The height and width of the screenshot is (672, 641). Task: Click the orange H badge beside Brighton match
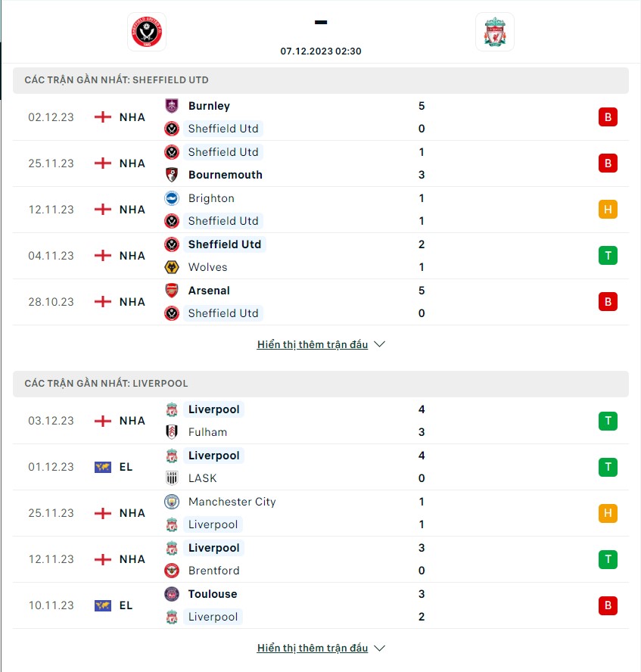(607, 210)
